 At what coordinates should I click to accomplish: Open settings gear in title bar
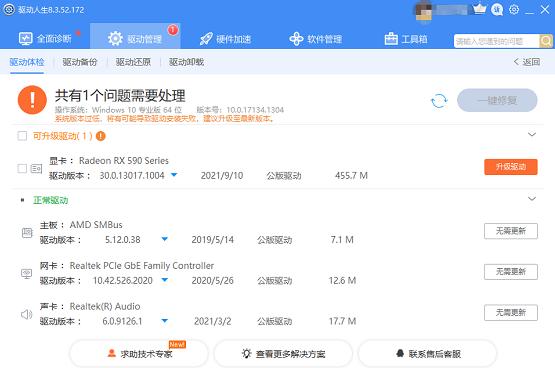tap(514, 10)
